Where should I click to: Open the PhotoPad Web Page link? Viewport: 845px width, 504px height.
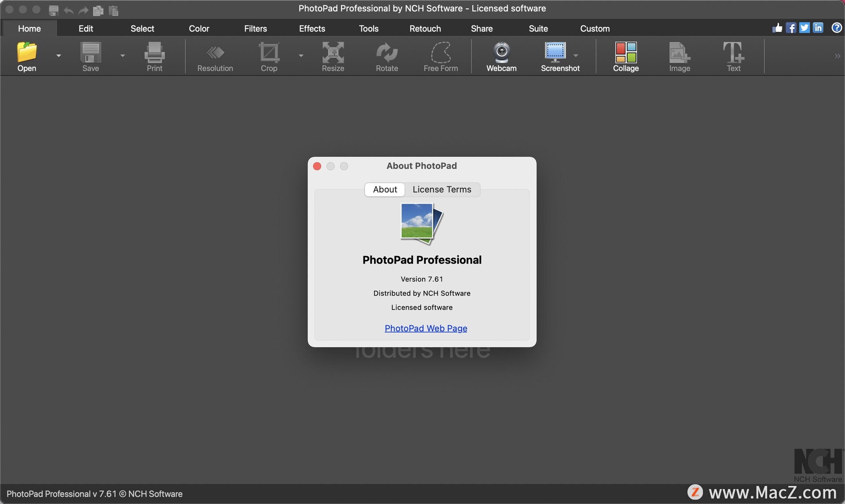point(426,328)
